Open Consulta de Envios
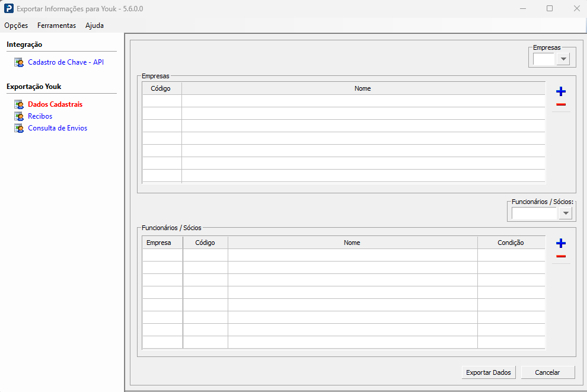587x392 pixels. (x=58, y=128)
